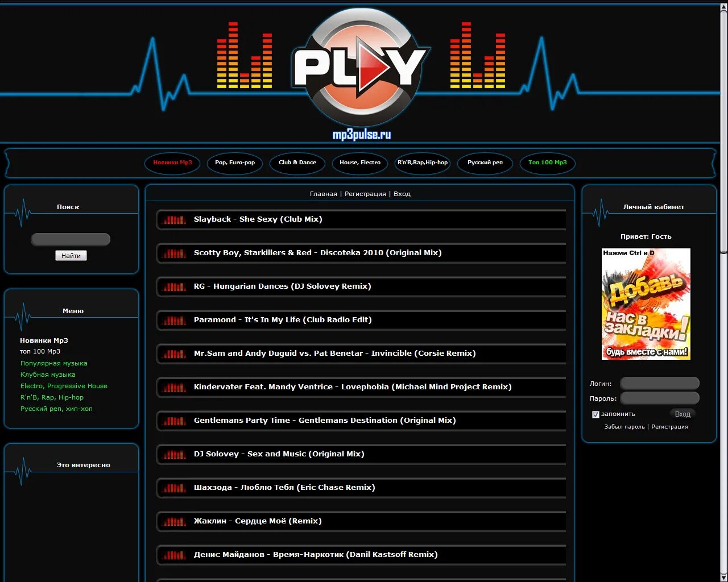Open the Русский реп navigation tab
The height and width of the screenshot is (582, 728).
[485, 163]
